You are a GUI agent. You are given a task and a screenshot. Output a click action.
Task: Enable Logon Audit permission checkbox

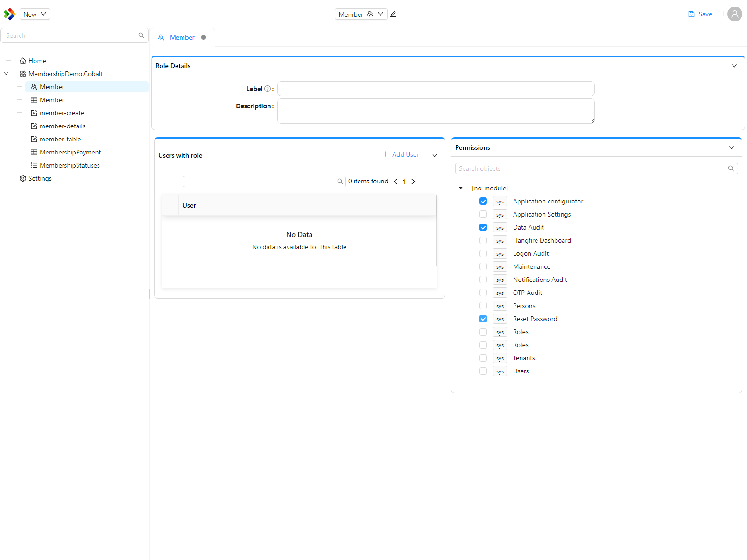(483, 253)
